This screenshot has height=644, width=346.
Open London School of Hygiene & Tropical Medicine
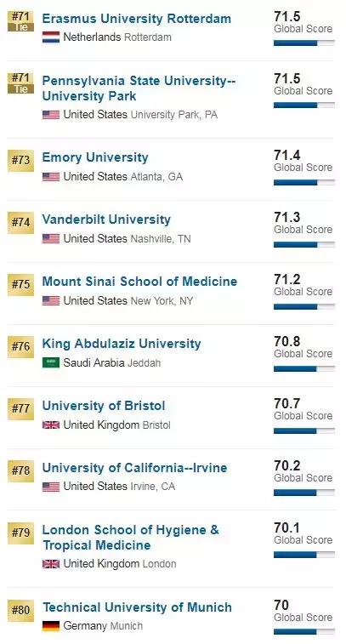[x=131, y=537]
